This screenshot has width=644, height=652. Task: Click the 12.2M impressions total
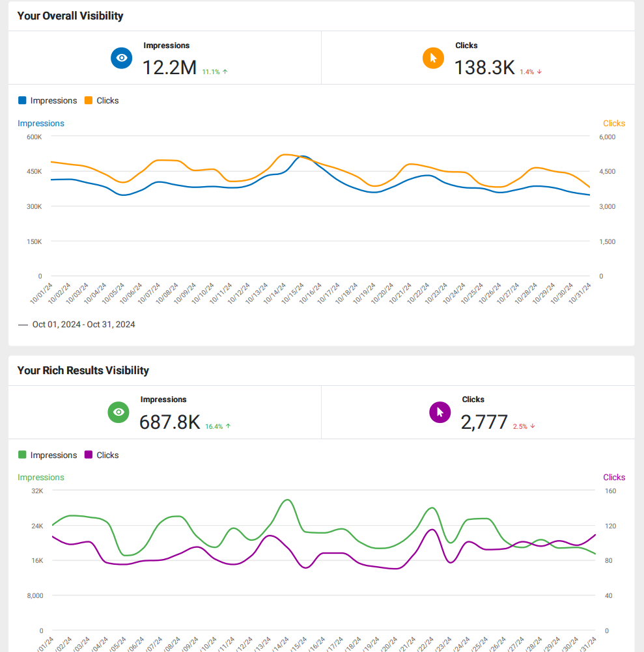click(169, 68)
